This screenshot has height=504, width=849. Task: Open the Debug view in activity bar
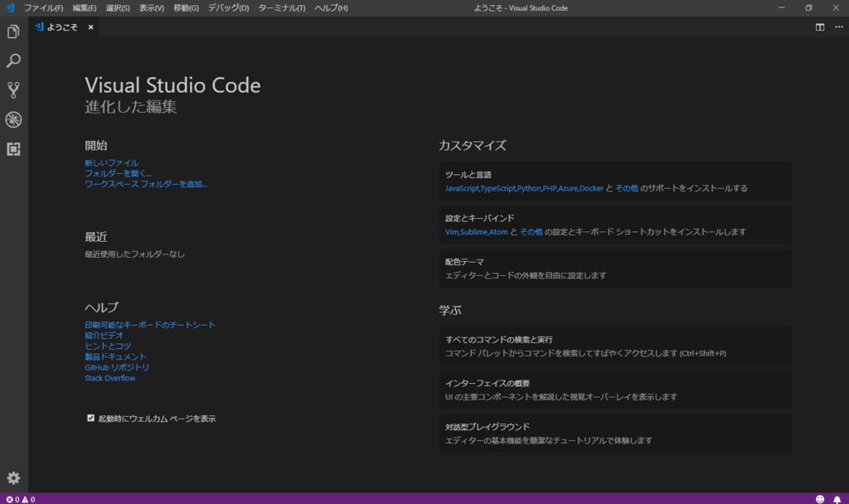13,119
